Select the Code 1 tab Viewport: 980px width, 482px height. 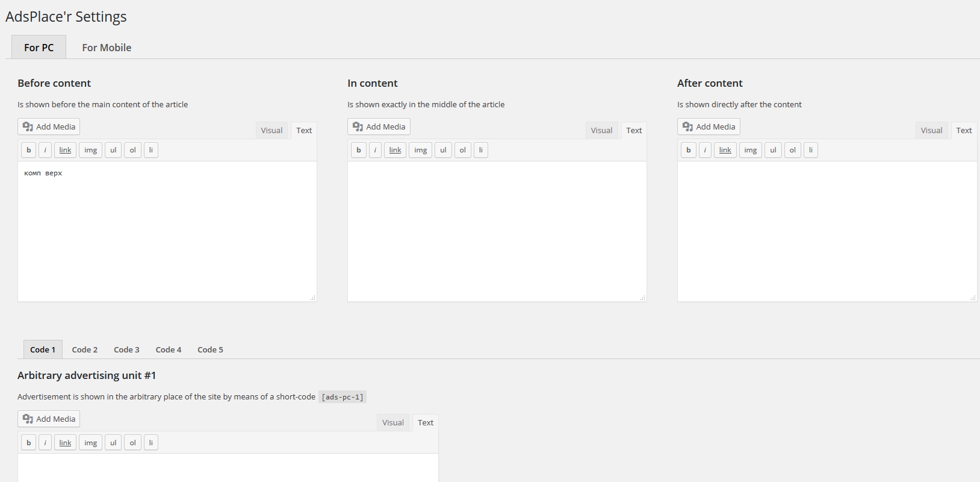pyautogui.click(x=43, y=349)
